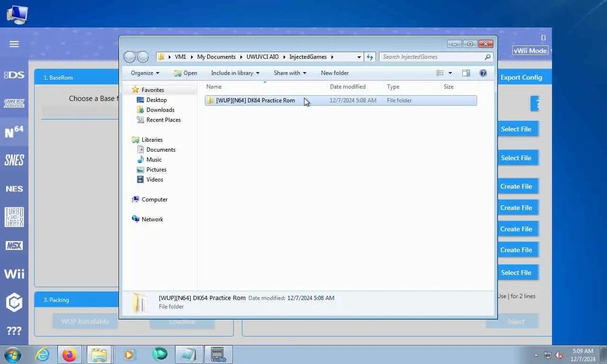Click VM1 in the address path

(180, 57)
